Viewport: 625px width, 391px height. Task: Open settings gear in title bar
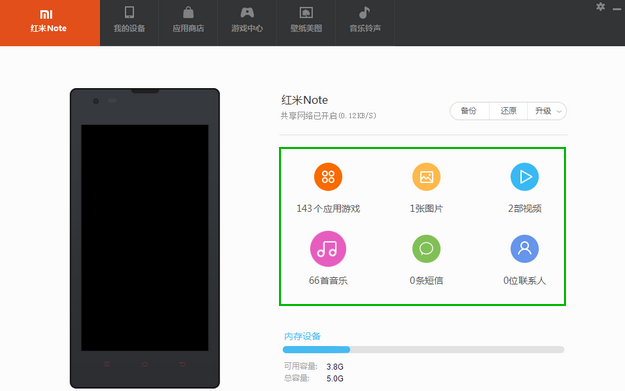click(x=600, y=7)
